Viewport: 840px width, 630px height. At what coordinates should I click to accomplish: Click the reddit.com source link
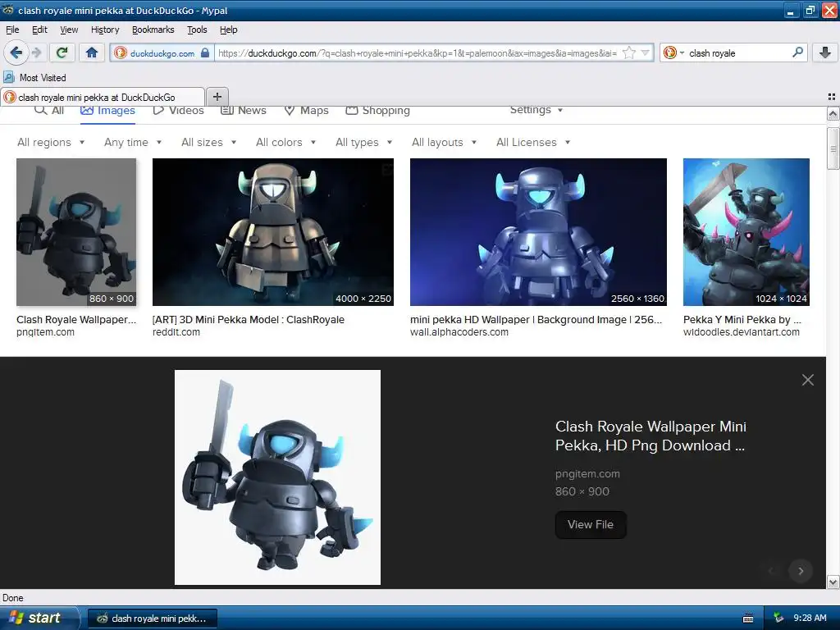tap(176, 332)
